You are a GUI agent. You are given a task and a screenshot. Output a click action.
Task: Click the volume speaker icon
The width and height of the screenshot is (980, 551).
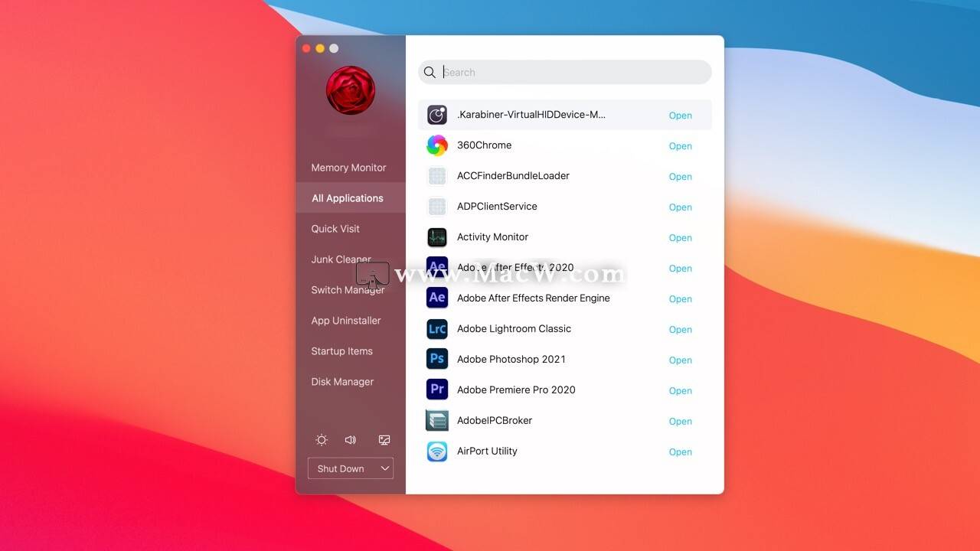[x=351, y=440]
